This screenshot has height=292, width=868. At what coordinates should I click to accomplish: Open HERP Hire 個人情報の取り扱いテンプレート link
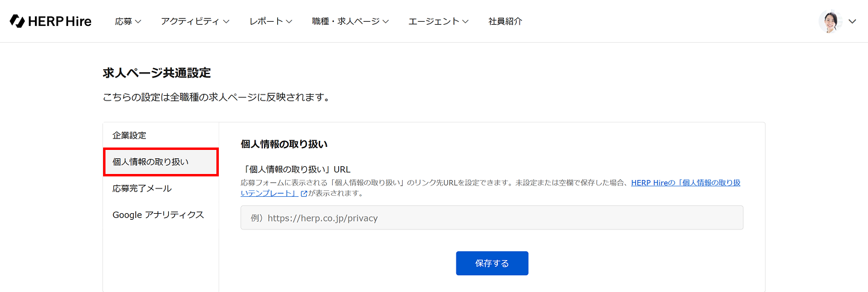click(685, 182)
